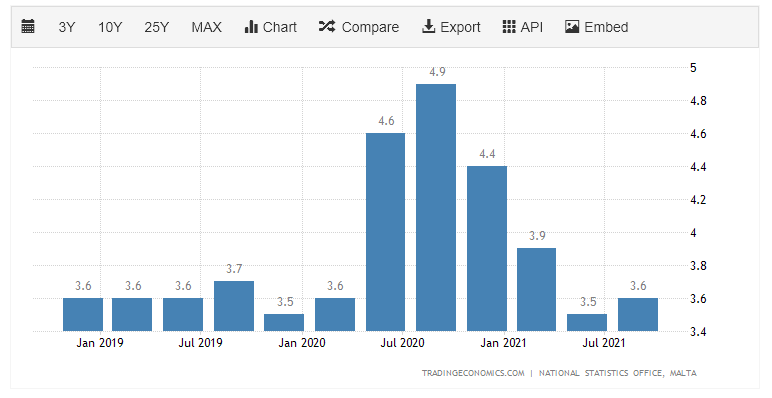The width and height of the screenshot is (772, 398).
Task: Select the MAX time range
Action: coord(206,27)
